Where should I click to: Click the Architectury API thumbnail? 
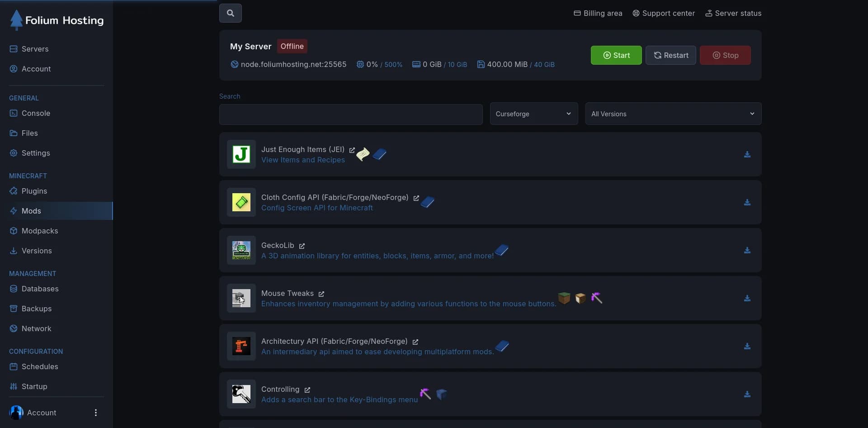click(x=241, y=346)
